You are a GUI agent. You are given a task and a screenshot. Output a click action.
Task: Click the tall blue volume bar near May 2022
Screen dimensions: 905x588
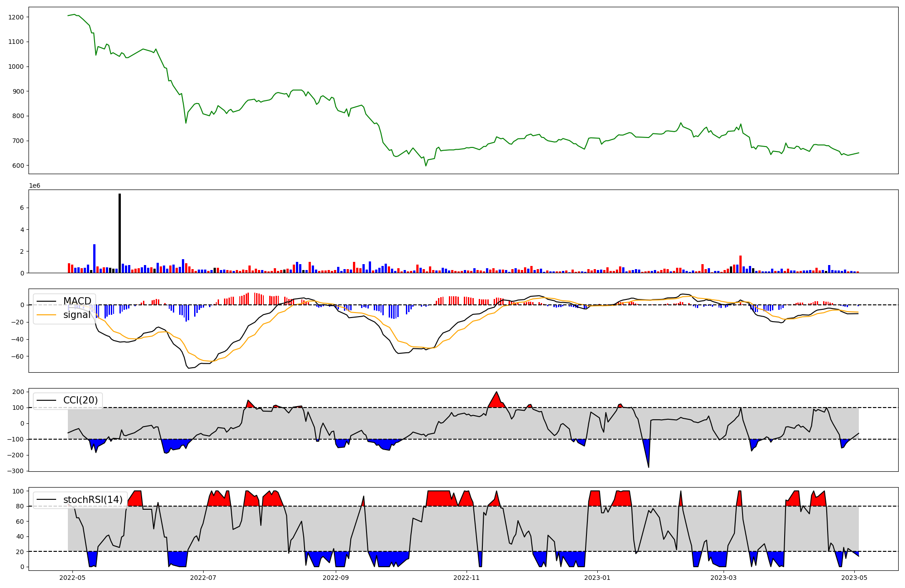point(95,259)
